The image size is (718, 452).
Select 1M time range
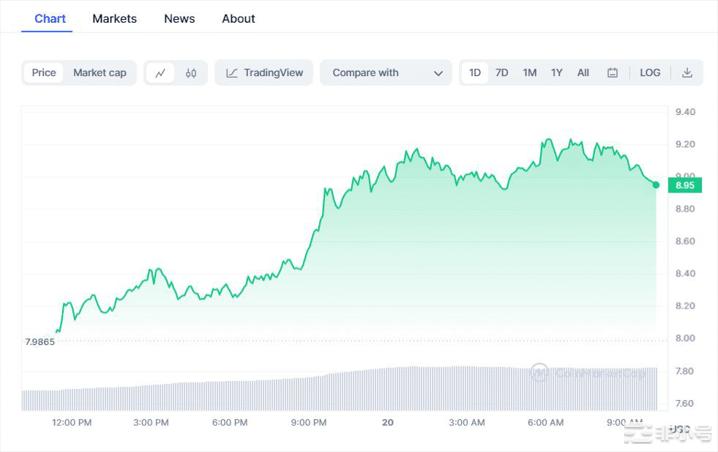(x=529, y=73)
